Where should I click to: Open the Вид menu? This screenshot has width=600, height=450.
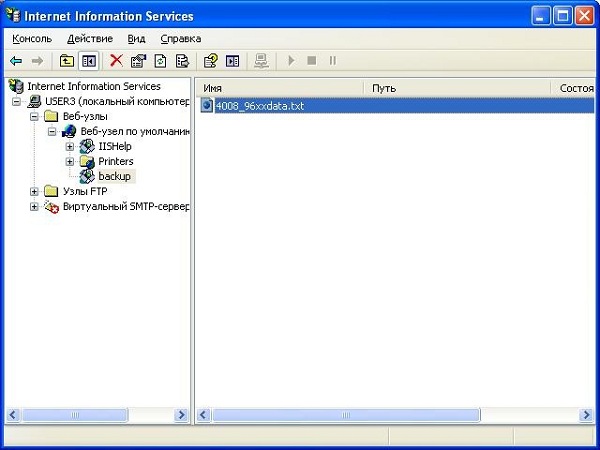click(x=136, y=39)
